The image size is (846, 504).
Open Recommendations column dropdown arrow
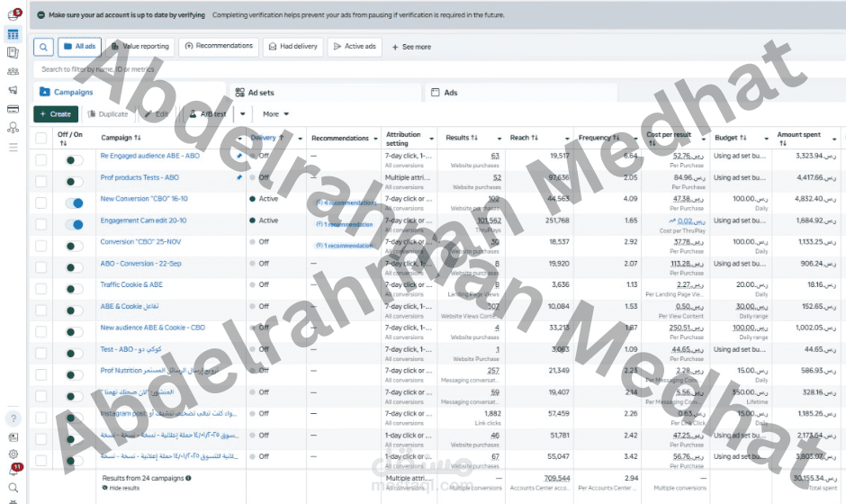click(x=375, y=139)
